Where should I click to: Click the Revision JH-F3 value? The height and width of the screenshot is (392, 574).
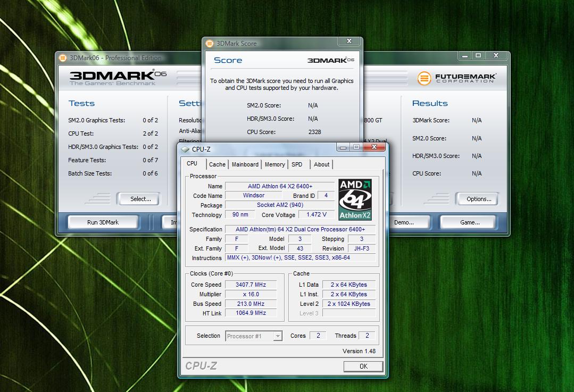click(x=362, y=248)
